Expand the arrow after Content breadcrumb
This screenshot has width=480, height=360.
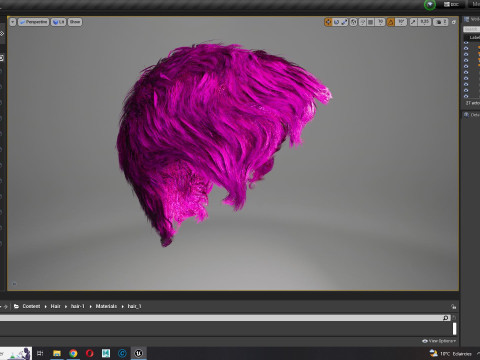[x=46, y=306]
